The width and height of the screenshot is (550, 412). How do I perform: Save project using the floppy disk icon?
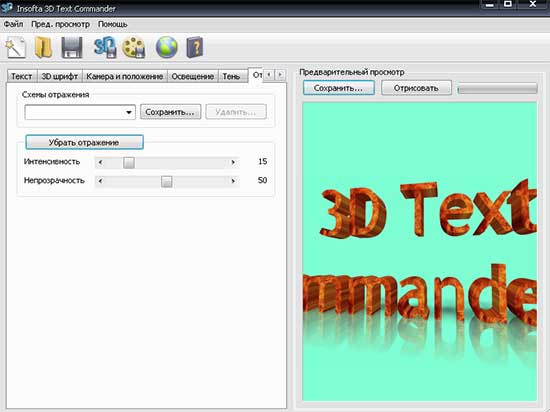tap(72, 47)
